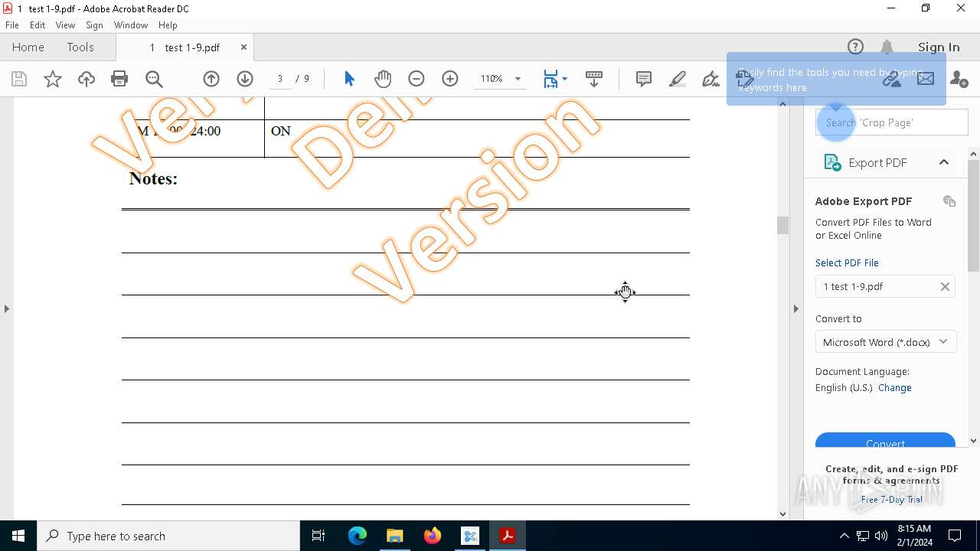
Task: Click the document vertical scrollbar thumb
Action: point(782,225)
